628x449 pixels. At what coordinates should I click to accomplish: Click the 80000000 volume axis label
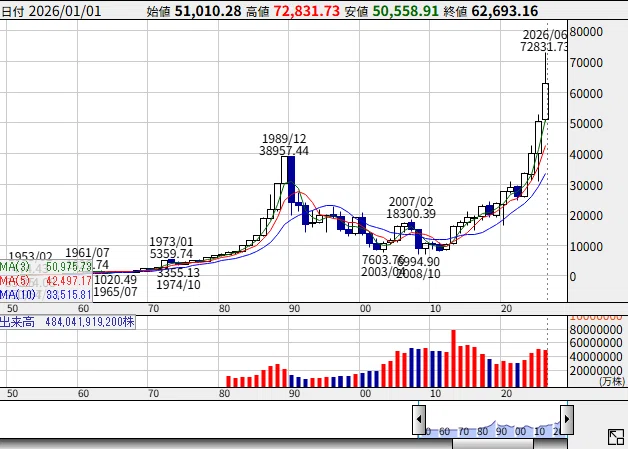coord(596,330)
